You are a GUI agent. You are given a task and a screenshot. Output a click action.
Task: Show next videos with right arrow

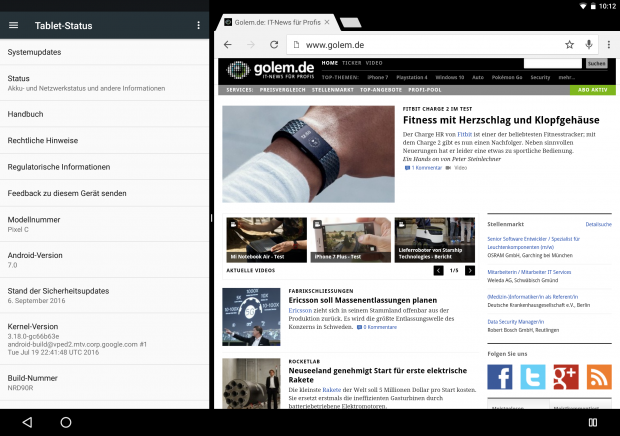coord(470,271)
